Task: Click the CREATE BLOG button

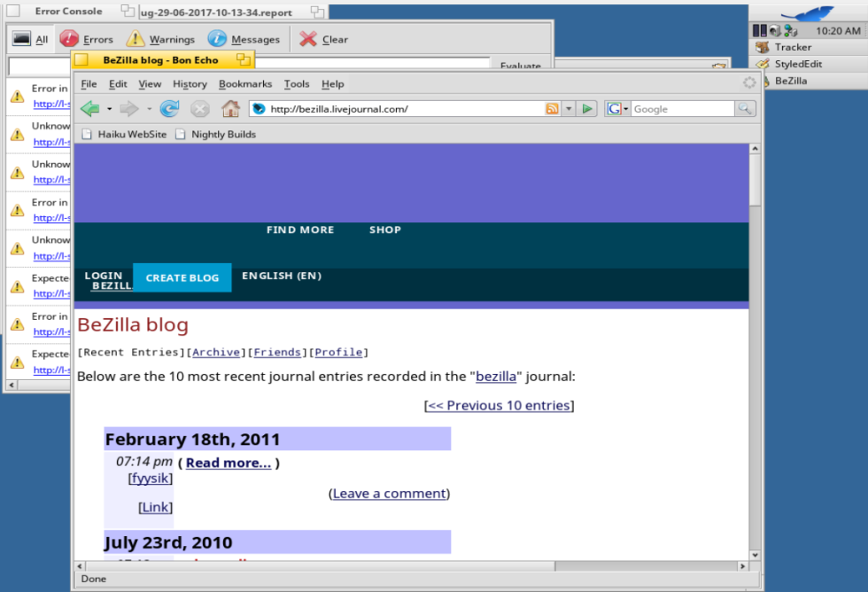Action: click(x=182, y=277)
